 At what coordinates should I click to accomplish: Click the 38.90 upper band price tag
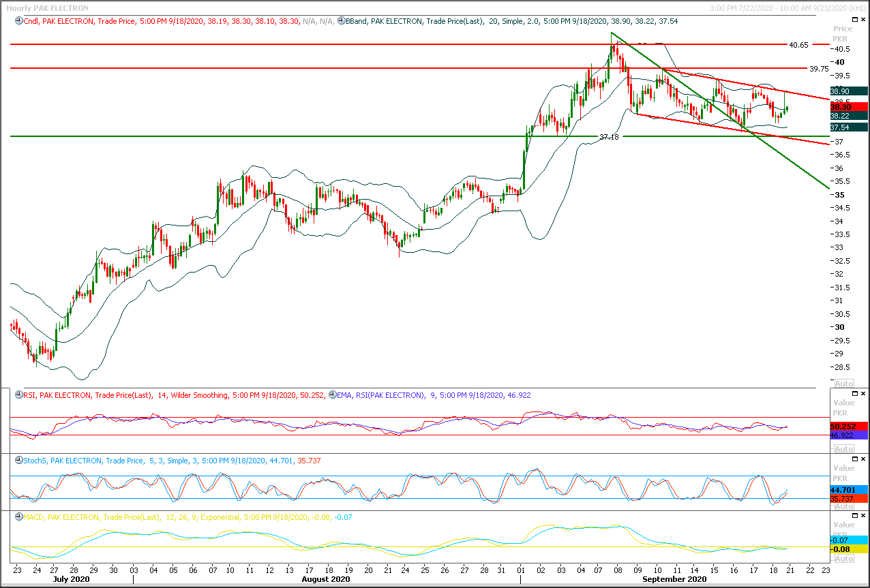point(848,91)
